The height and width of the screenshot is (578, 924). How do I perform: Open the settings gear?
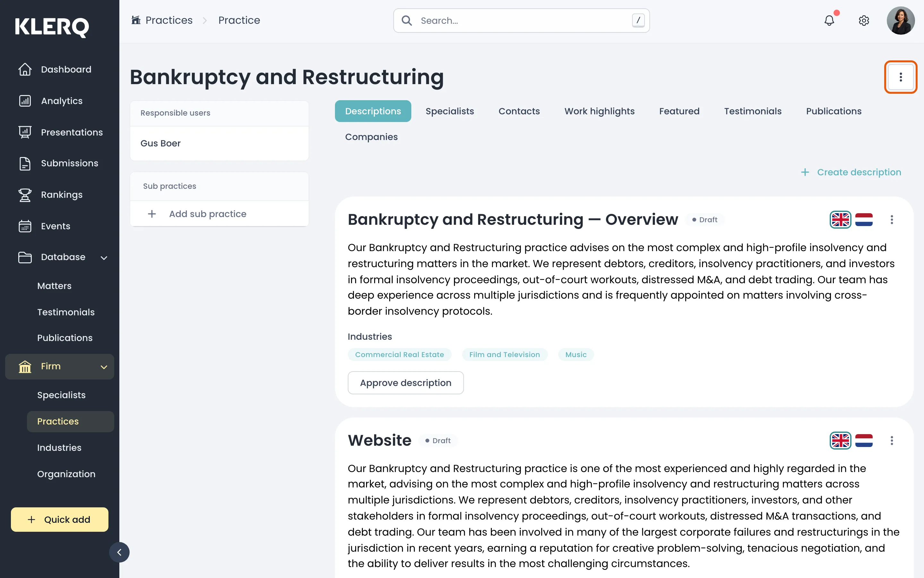[864, 21]
